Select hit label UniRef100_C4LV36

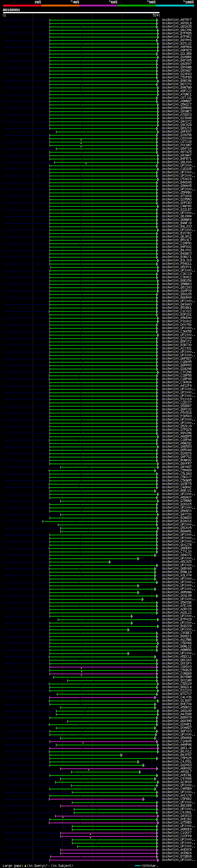[x=176, y=697]
